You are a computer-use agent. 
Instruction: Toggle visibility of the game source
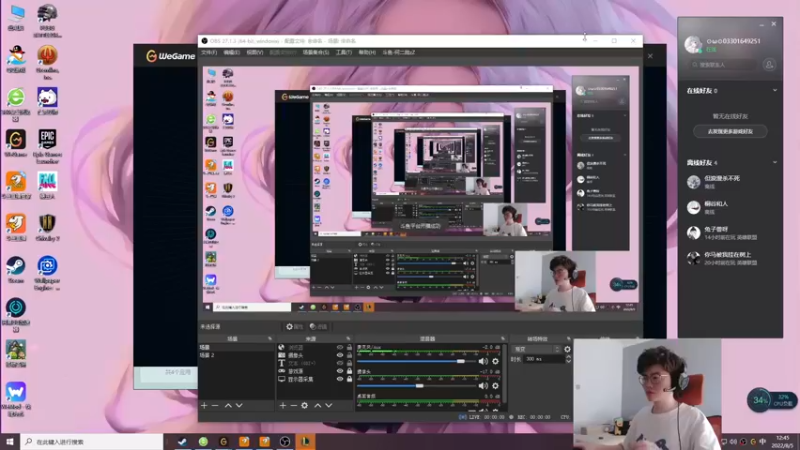pyautogui.click(x=340, y=371)
